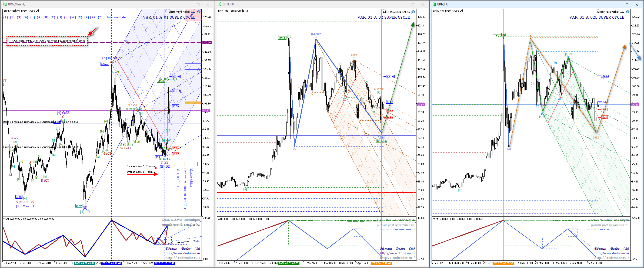Click Elliott Wave Maker cap icon on VAR. 01_A_02 chart
The image size is (644, 268).
pos(413,12)
